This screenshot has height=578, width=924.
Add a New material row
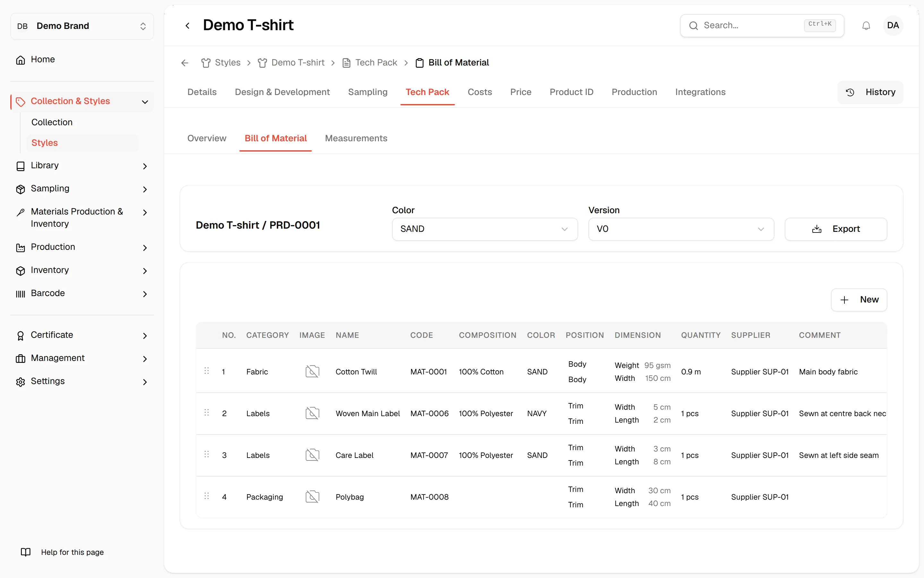point(859,300)
